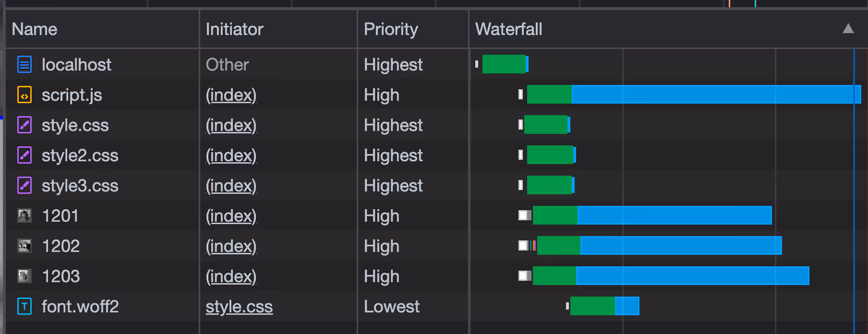Click the localhost document icon
Viewport: 868px width, 334px height.
24,64
